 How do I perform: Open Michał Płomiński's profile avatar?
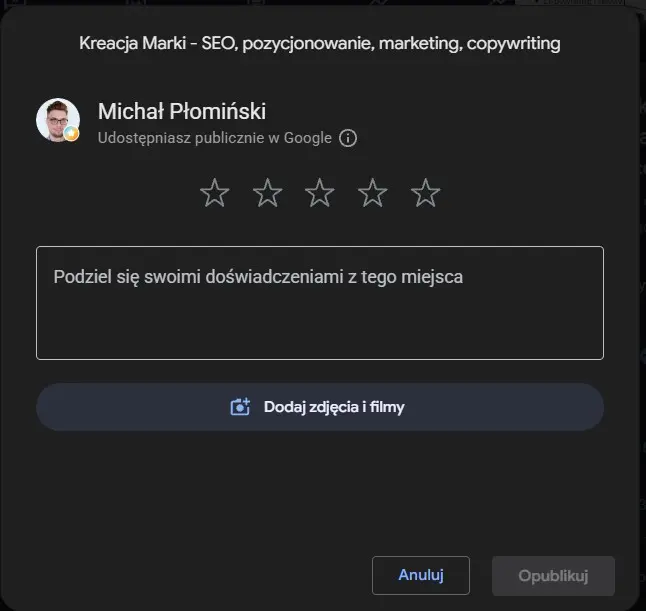click(58, 120)
